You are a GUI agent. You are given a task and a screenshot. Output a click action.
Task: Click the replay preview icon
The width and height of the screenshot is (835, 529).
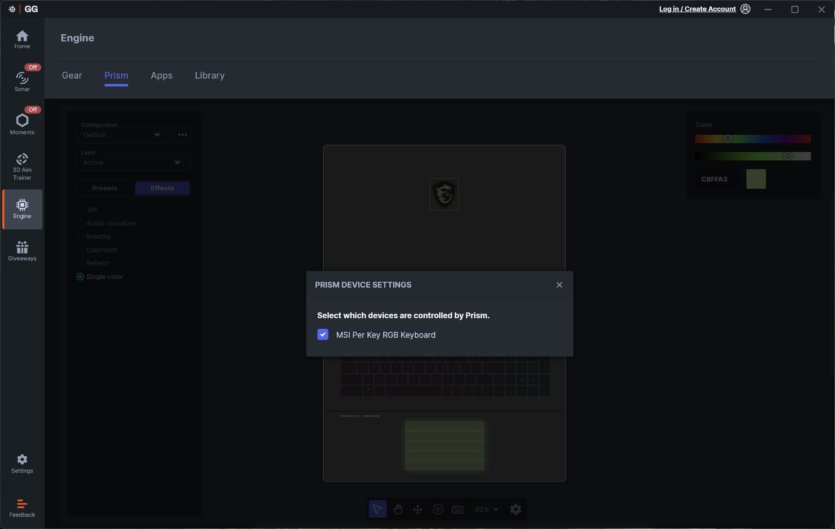(438, 509)
